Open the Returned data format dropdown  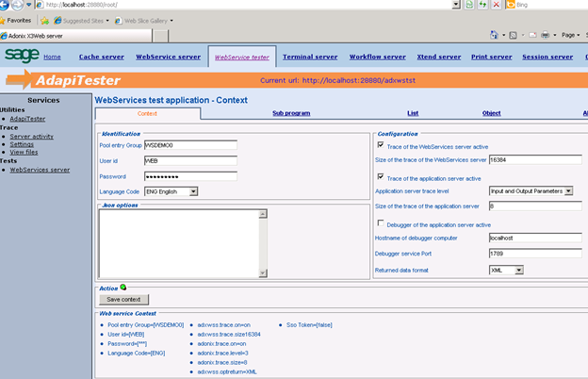click(x=518, y=270)
